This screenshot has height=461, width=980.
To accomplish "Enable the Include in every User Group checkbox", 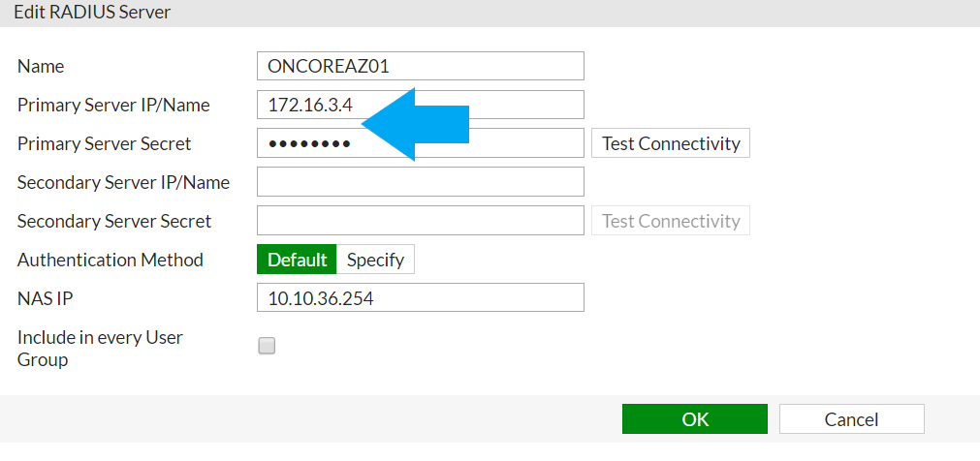I will point(267,346).
